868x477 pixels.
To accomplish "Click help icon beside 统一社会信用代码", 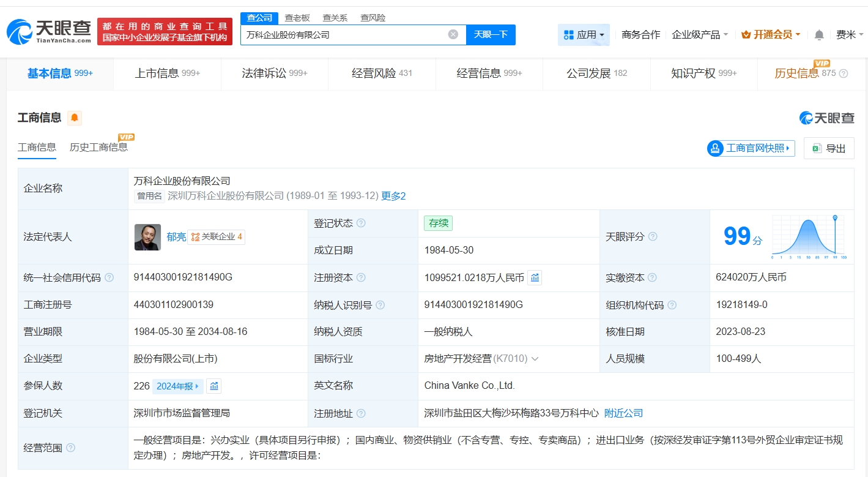I will tap(109, 277).
